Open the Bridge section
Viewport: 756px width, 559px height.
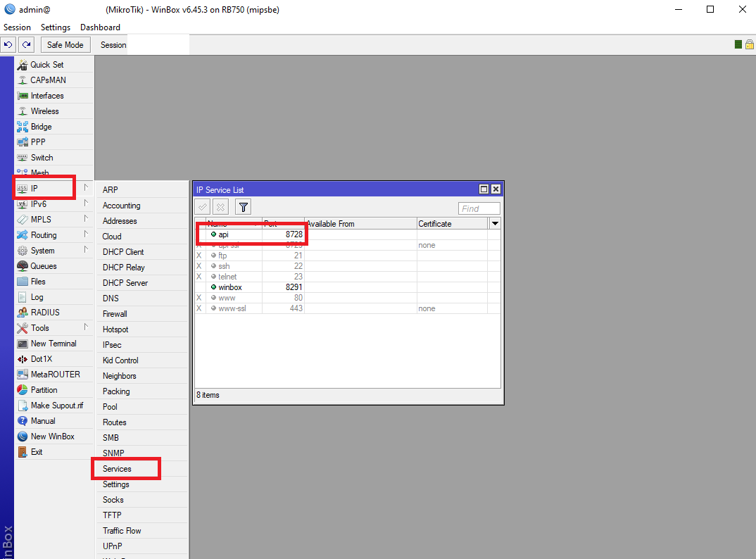[53, 126]
